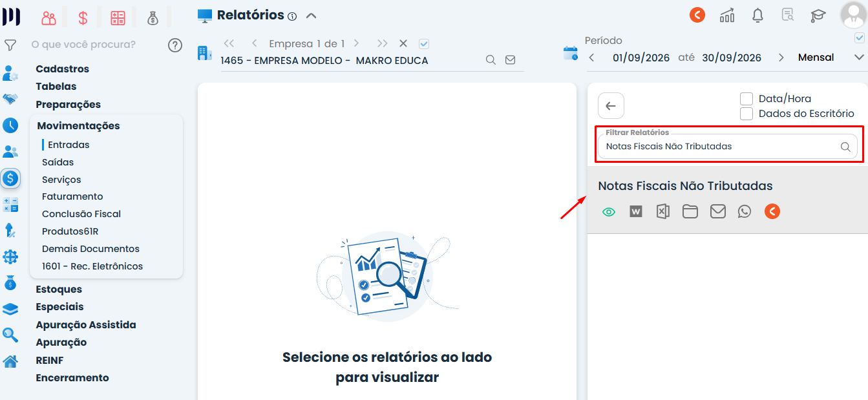Screen dimensions: 868x400
Task: Open the notifications bell
Action: (x=757, y=15)
